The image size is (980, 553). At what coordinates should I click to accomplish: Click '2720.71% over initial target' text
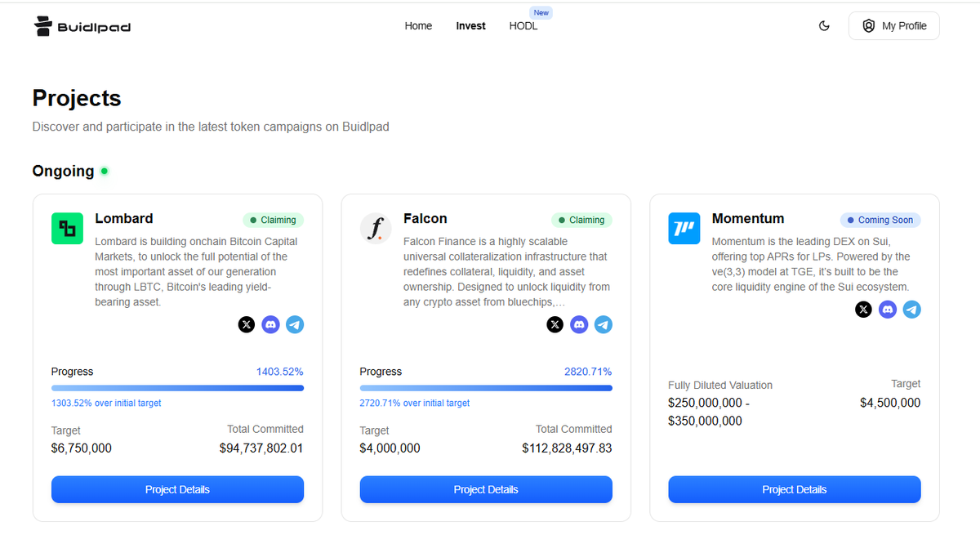pos(415,403)
